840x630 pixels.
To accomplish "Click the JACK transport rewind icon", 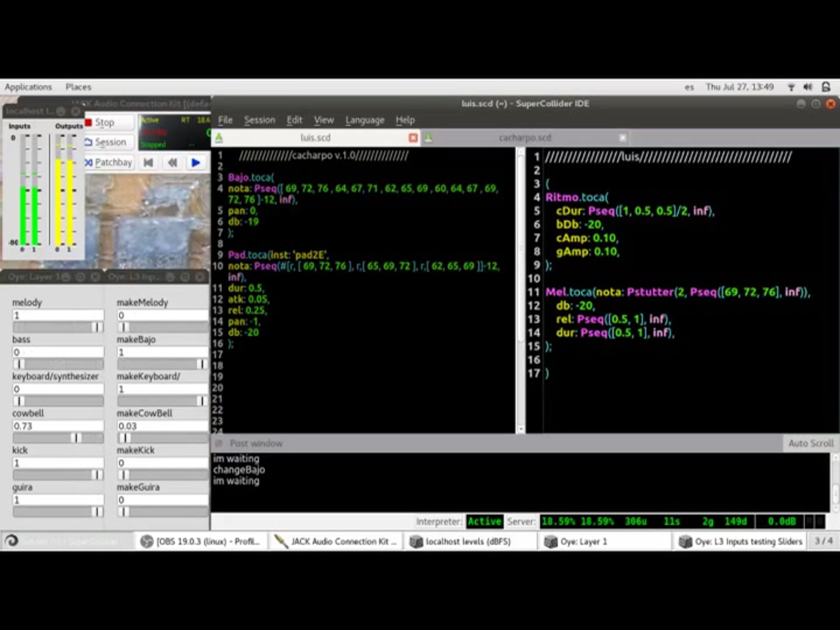I will tap(172, 163).
